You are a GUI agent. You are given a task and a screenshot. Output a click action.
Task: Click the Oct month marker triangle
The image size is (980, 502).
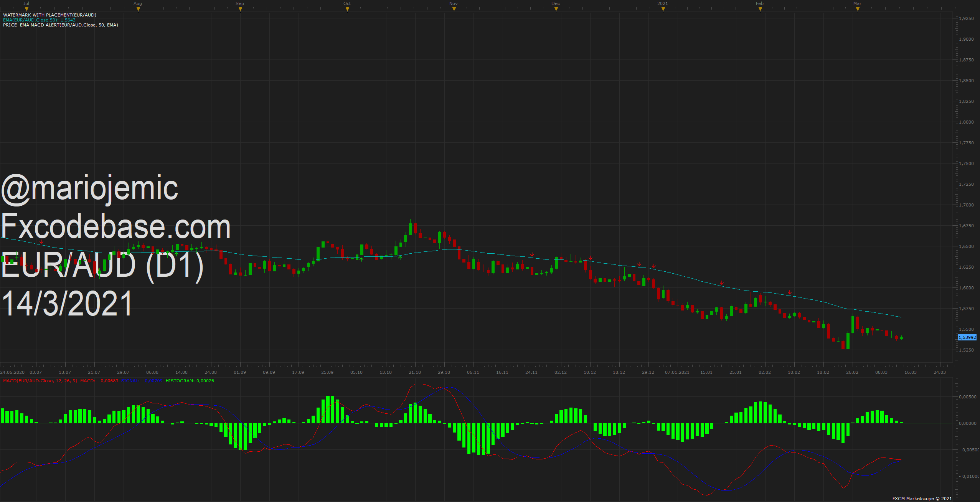tap(347, 9)
